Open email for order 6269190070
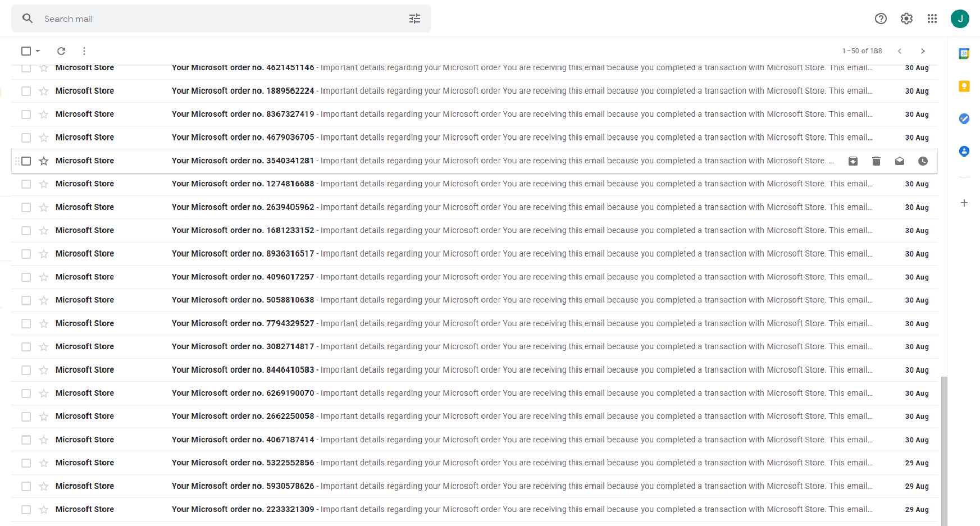The height and width of the screenshot is (526, 980). (475, 394)
